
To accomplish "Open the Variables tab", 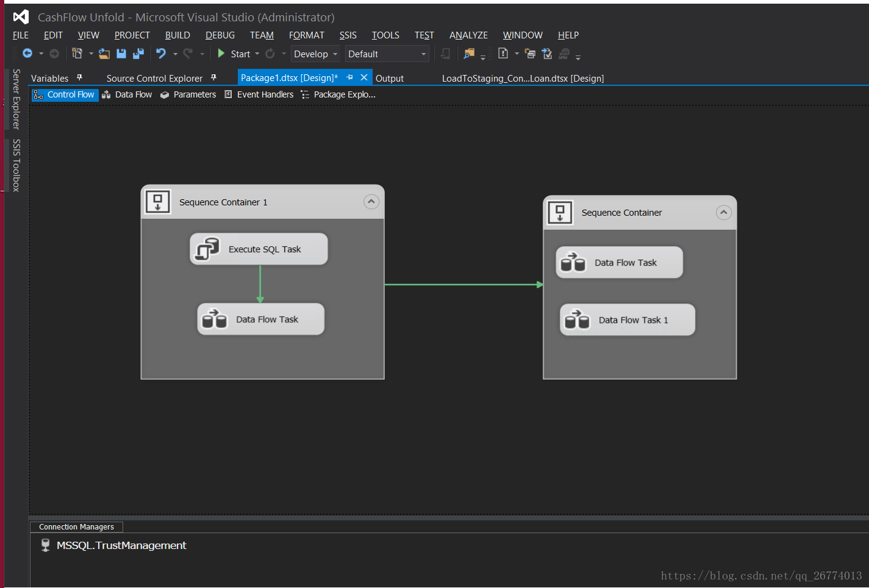I will [x=50, y=78].
